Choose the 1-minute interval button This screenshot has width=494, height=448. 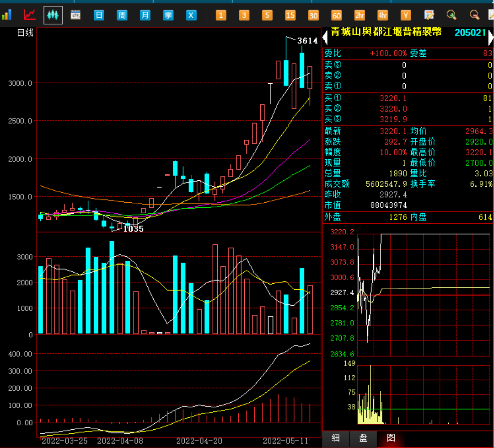click(x=221, y=15)
